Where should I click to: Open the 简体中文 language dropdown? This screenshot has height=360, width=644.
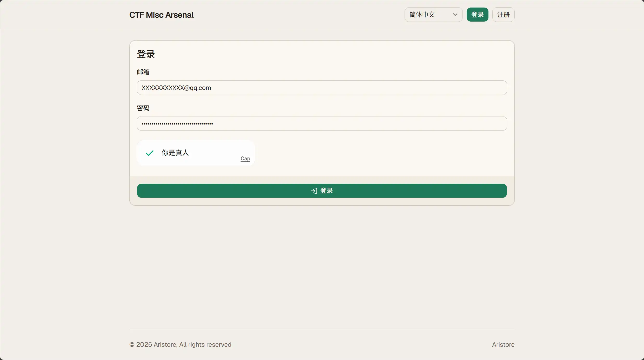point(433,15)
